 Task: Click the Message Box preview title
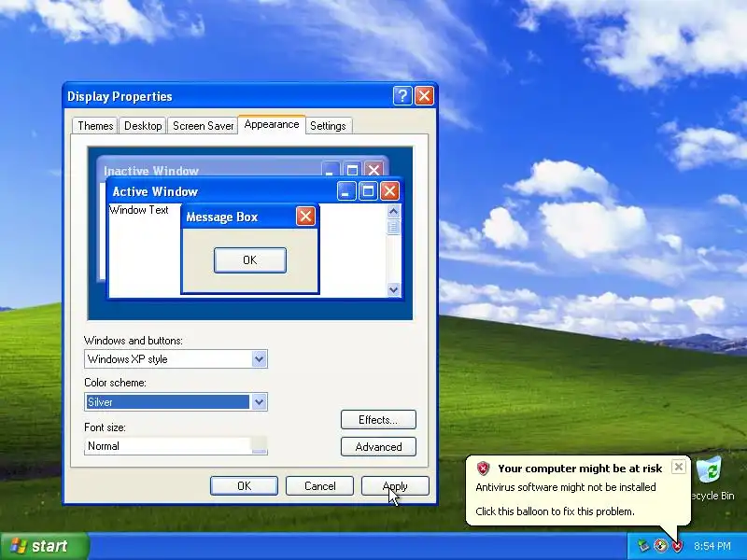click(222, 217)
